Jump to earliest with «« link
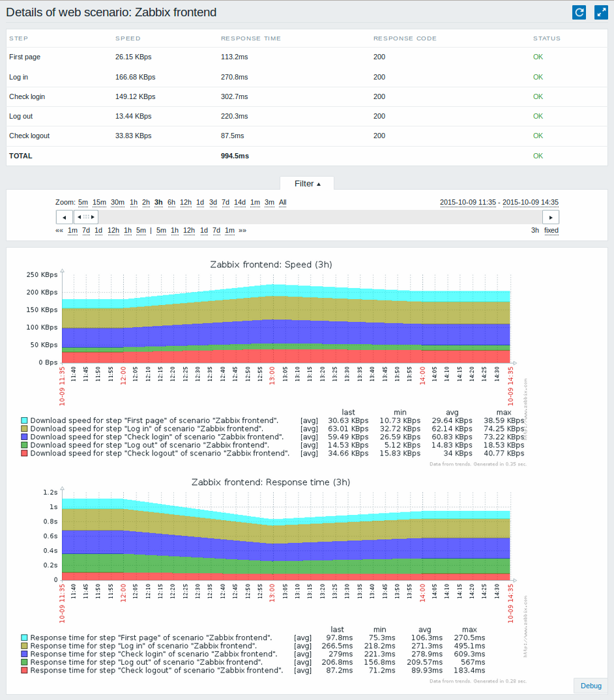 pyautogui.click(x=59, y=230)
